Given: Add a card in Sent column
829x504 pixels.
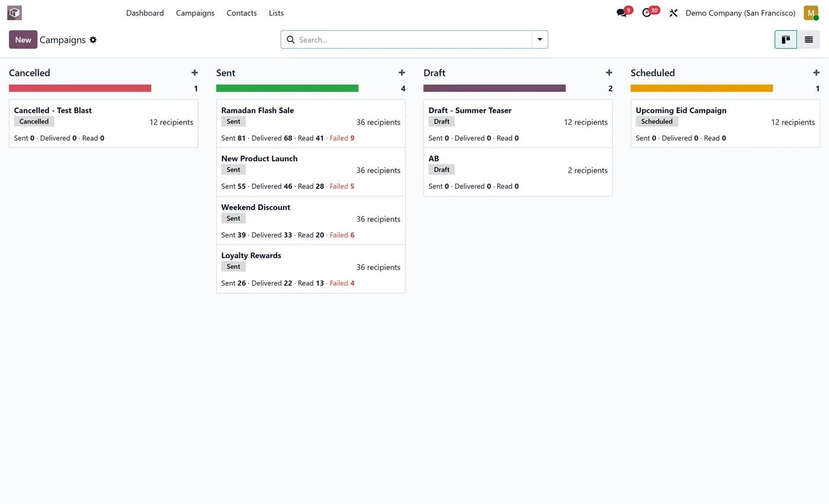Looking at the screenshot, I should point(401,73).
